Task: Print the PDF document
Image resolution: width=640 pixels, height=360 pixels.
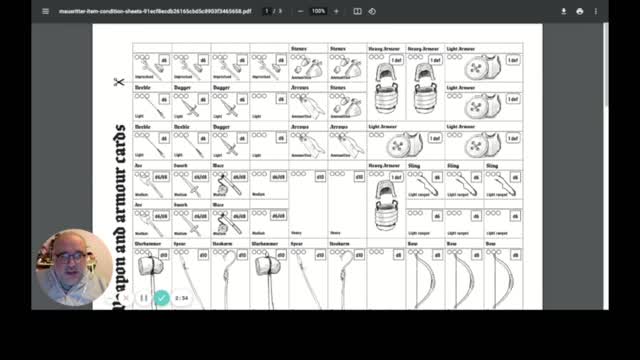Action: [x=580, y=11]
